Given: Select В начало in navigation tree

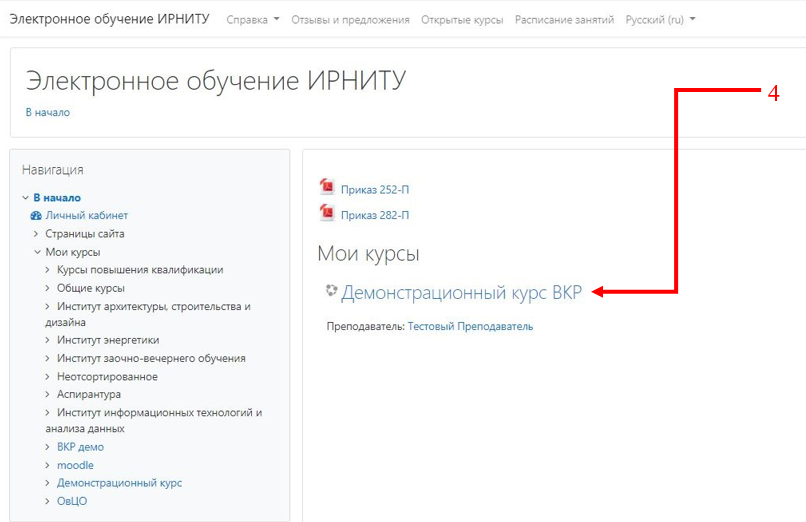Looking at the screenshot, I should pos(57,198).
